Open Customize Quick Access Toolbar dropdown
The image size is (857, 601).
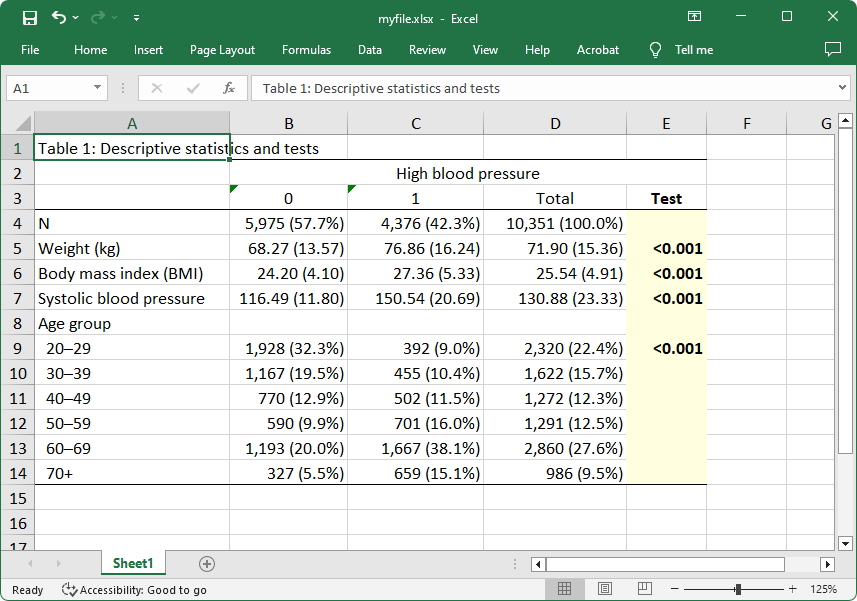coord(136,17)
